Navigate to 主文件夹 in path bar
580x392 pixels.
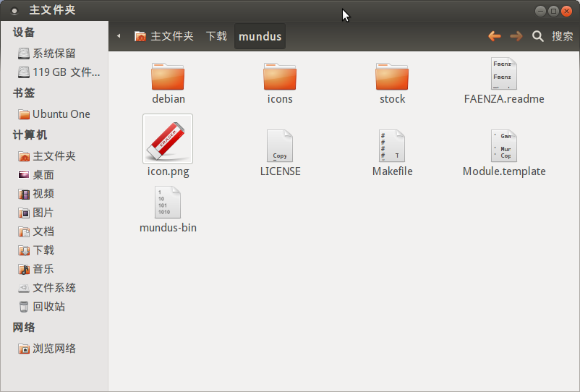pyautogui.click(x=164, y=36)
